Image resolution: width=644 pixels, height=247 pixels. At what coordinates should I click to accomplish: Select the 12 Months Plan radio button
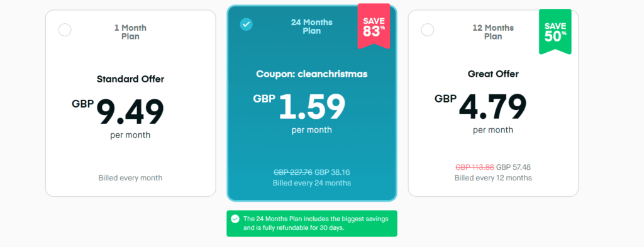tap(428, 30)
